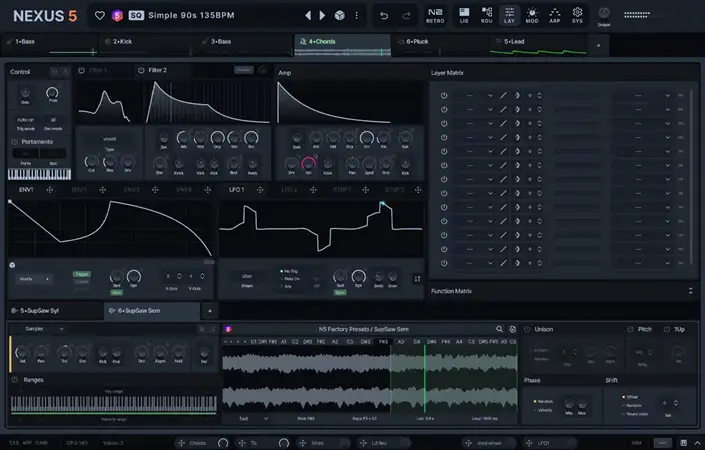Toggle the Unison power button

[527, 329]
